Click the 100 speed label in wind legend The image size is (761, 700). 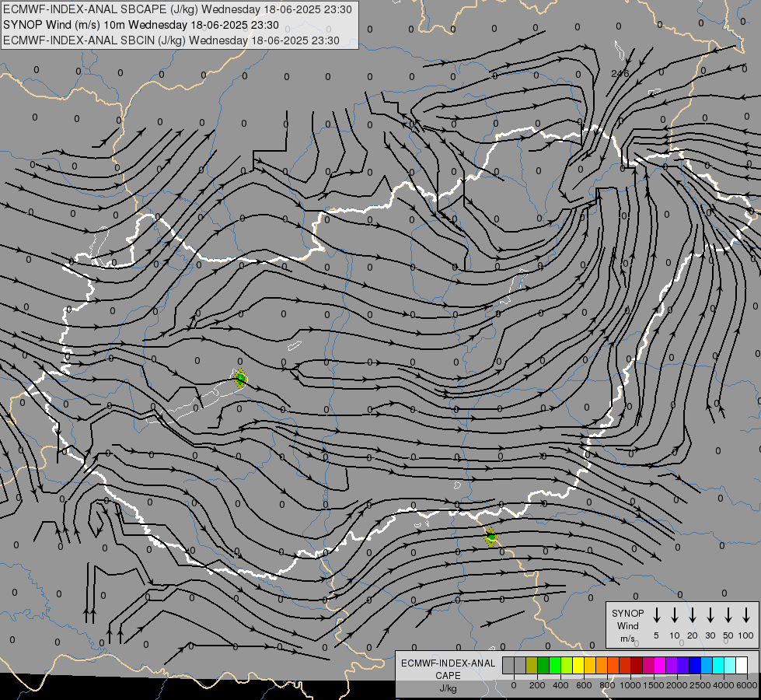coord(746,635)
